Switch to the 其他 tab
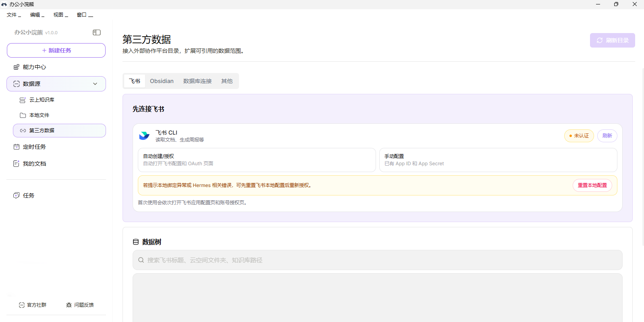 tap(227, 81)
